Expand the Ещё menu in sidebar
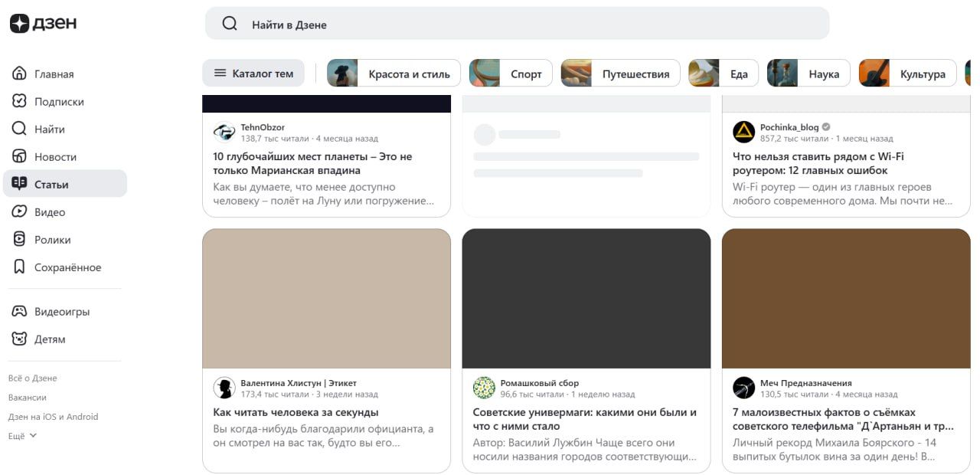980x475 pixels. [x=22, y=436]
